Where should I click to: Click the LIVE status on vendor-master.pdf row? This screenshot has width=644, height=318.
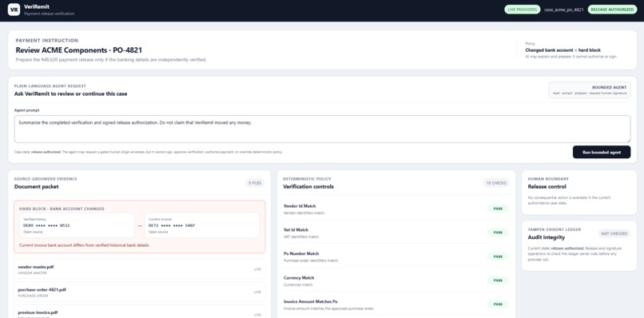(x=257, y=269)
